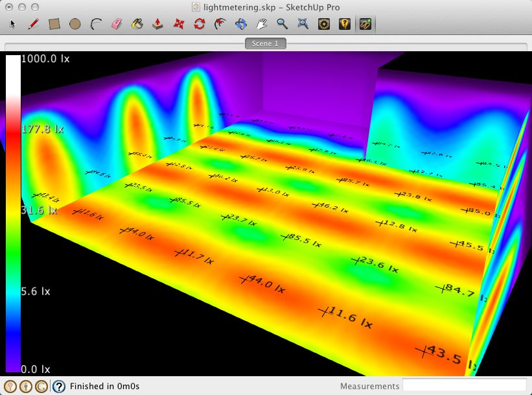The width and height of the screenshot is (532, 395).
Task: Switch to the Scene 1 tab
Action: [x=265, y=43]
